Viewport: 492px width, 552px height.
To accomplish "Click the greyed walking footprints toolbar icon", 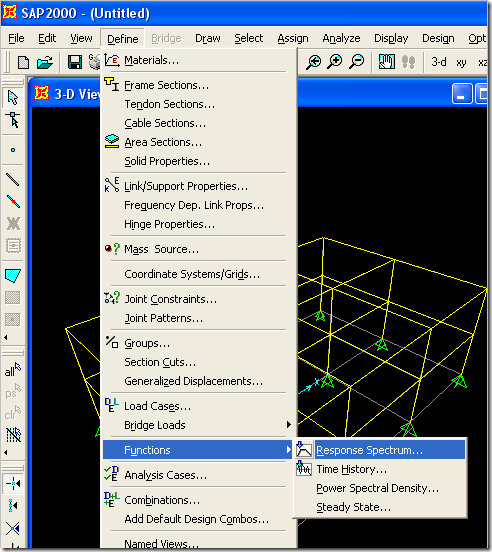I will point(408,62).
